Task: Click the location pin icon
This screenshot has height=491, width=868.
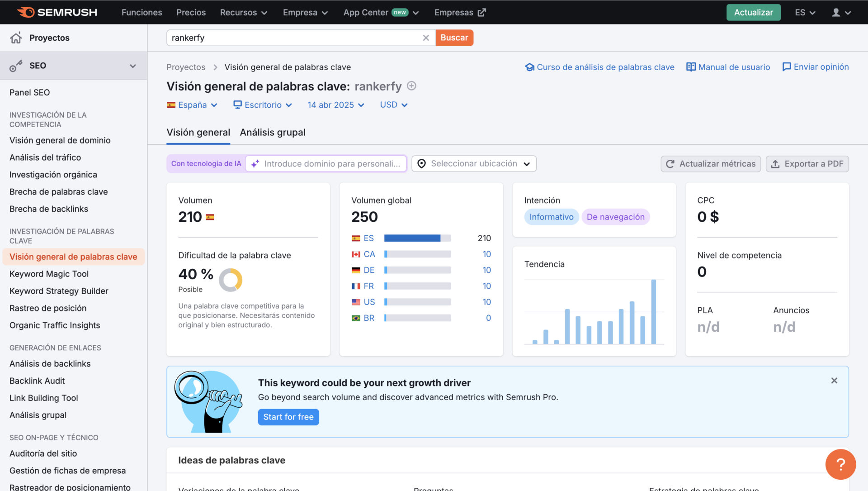Action: (421, 164)
